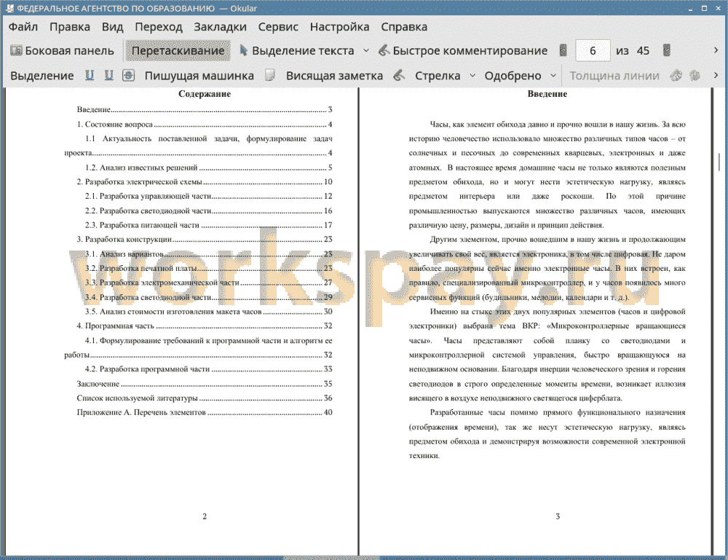
Task: Click contents entry 'Приложение А. Перечень элементов'
Action: pos(205,412)
